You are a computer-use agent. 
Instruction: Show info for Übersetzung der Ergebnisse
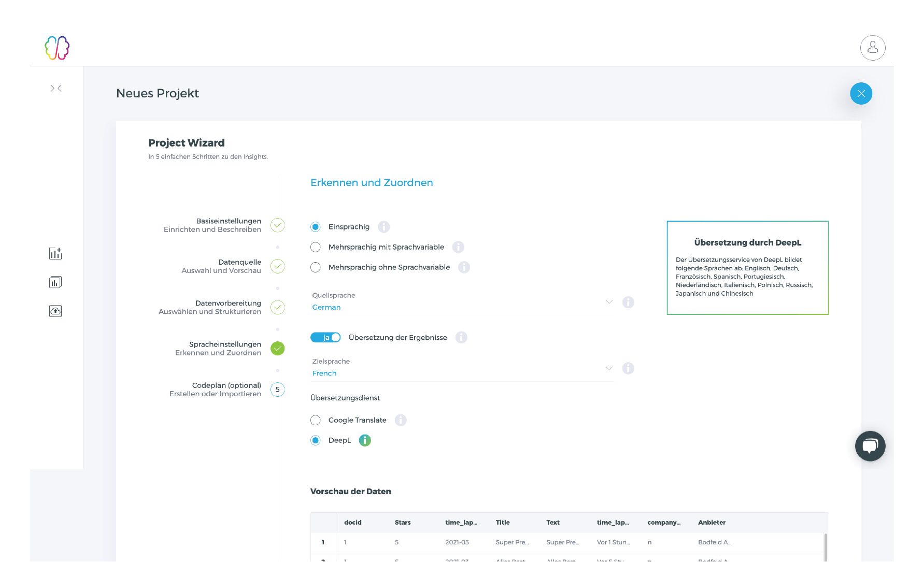[461, 338]
